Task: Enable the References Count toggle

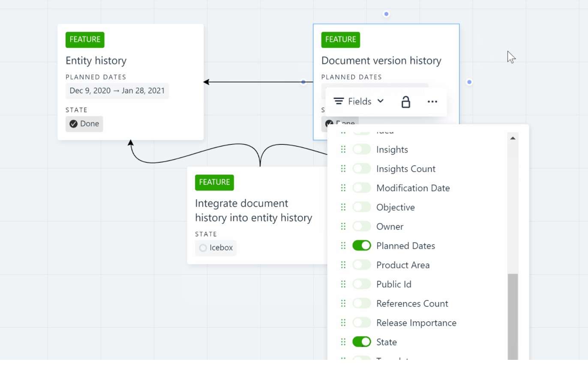Action: (x=361, y=303)
